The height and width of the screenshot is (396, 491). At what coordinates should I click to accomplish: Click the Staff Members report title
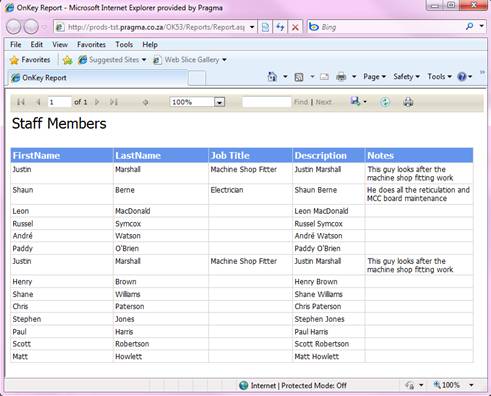click(59, 123)
